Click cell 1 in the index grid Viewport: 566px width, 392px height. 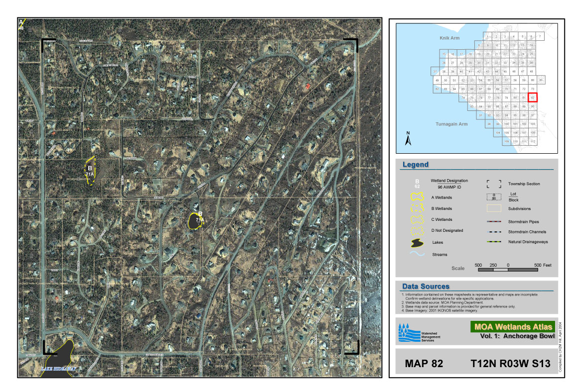(488, 37)
